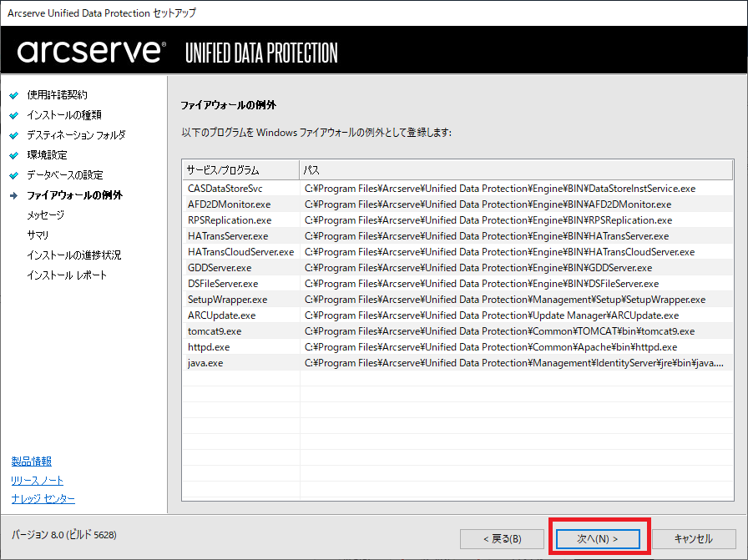Click the パス column header

click(516, 170)
